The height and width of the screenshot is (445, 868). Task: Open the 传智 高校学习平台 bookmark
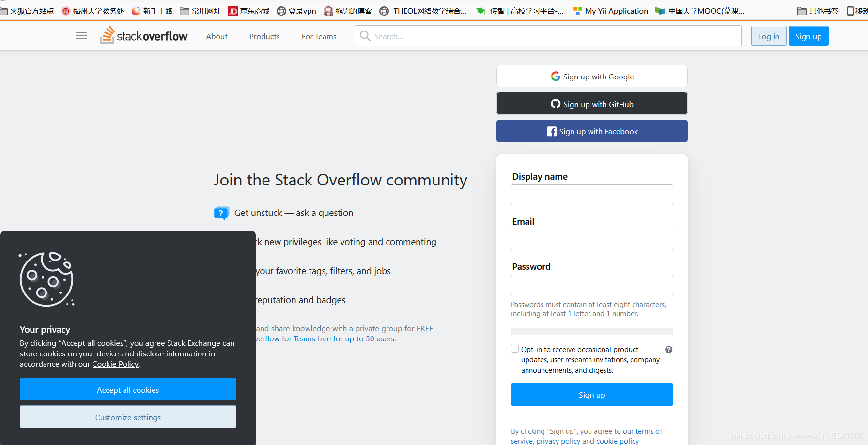(x=520, y=11)
